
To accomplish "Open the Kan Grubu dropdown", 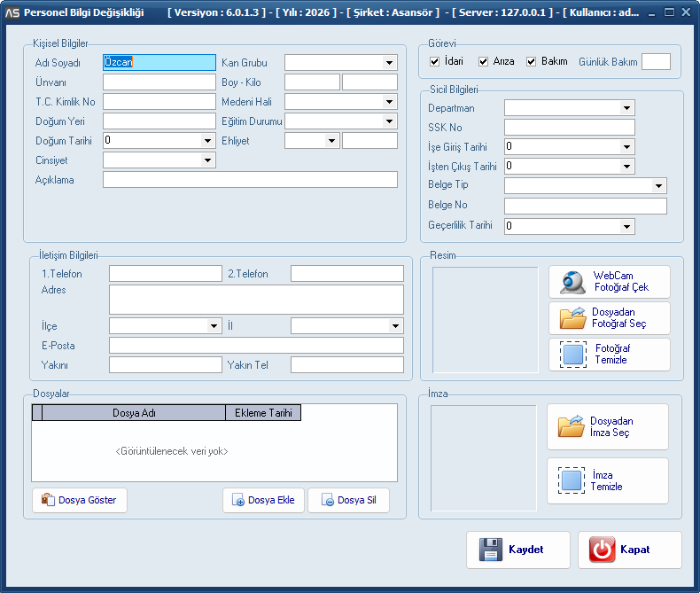I will point(389,63).
